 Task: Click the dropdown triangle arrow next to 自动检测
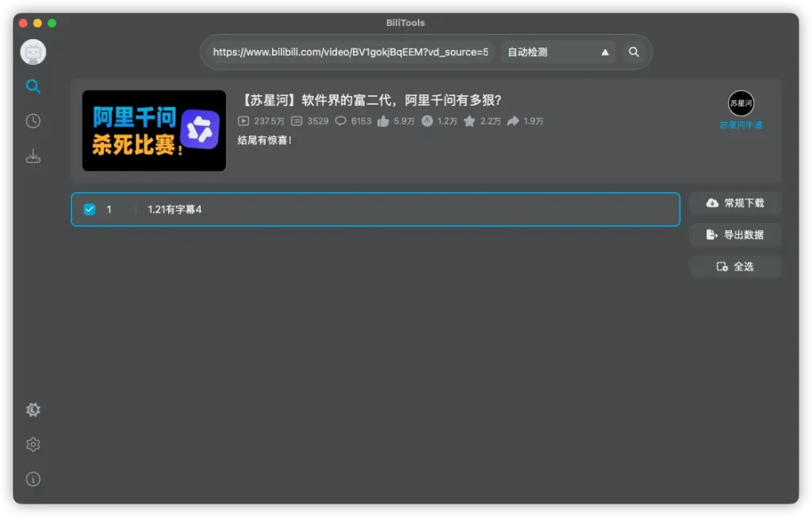pyautogui.click(x=605, y=52)
